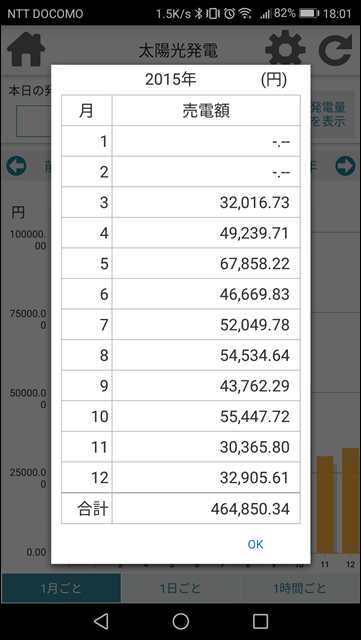
Task: Tap the Android home circle button
Action: [180, 621]
